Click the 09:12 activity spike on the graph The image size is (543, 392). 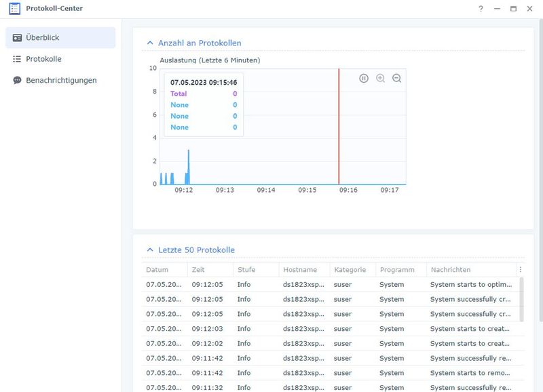pyautogui.click(x=189, y=163)
